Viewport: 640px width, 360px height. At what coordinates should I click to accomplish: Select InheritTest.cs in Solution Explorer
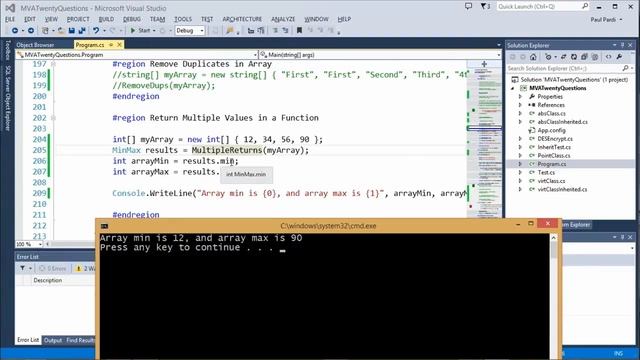554,147
